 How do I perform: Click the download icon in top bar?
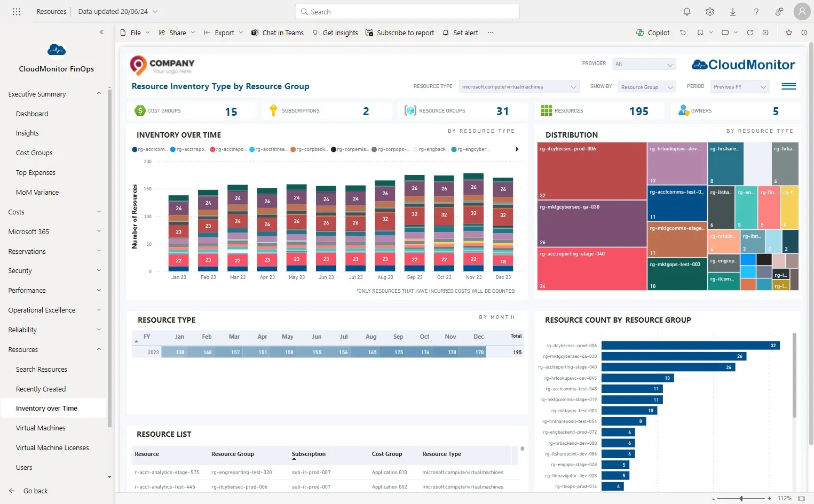[x=733, y=11]
